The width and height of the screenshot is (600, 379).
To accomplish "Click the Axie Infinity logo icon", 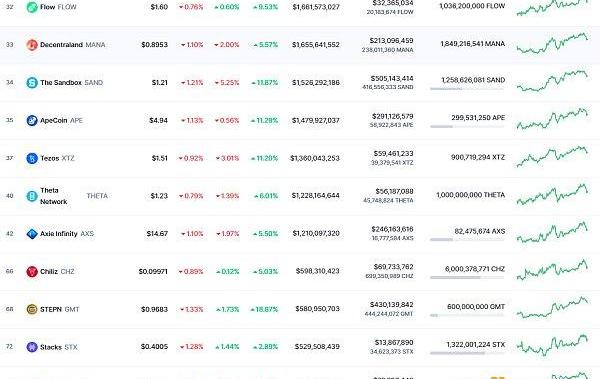I will point(32,234).
